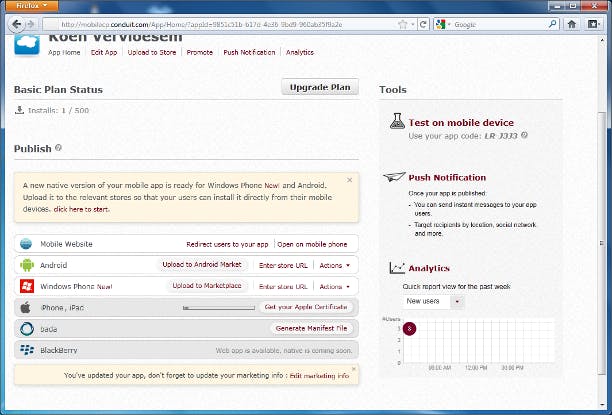612x415 pixels.
Task: Close the marketing info reminder
Action: 354,369
